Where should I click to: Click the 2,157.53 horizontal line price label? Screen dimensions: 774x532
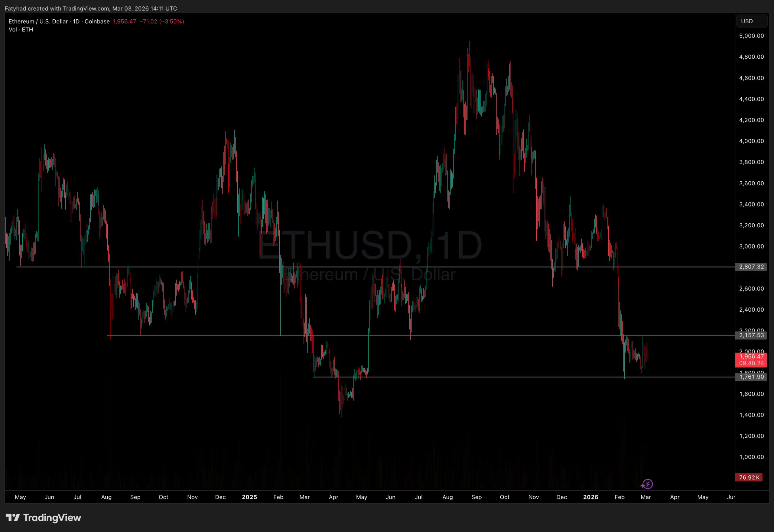[751, 335]
